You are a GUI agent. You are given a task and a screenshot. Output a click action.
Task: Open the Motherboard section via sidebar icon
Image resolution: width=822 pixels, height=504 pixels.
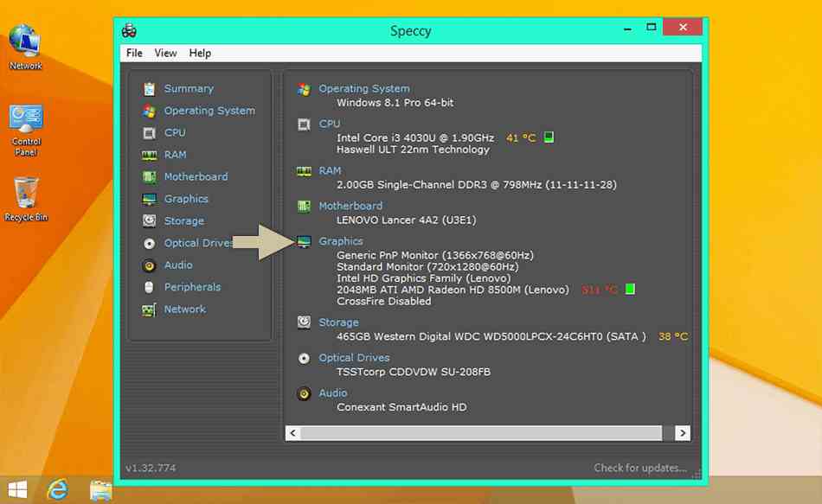click(x=149, y=177)
